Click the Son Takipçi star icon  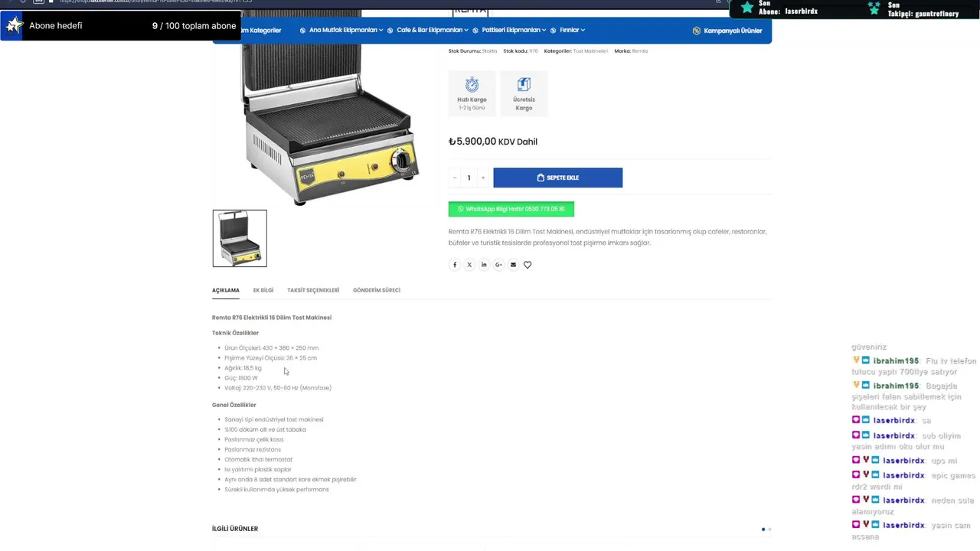click(874, 8)
